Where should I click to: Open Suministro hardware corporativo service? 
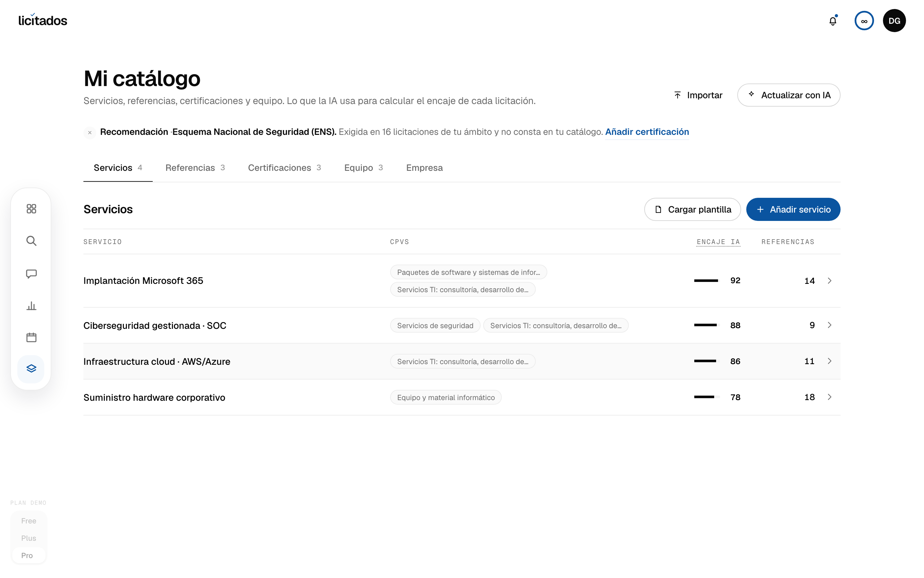(x=154, y=398)
